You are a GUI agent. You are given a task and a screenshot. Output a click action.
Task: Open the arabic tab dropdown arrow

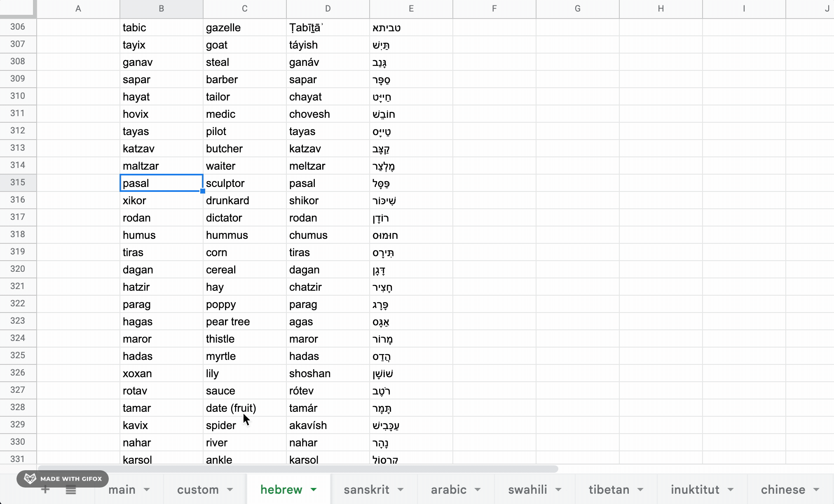pyautogui.click(x=478, y=490)
